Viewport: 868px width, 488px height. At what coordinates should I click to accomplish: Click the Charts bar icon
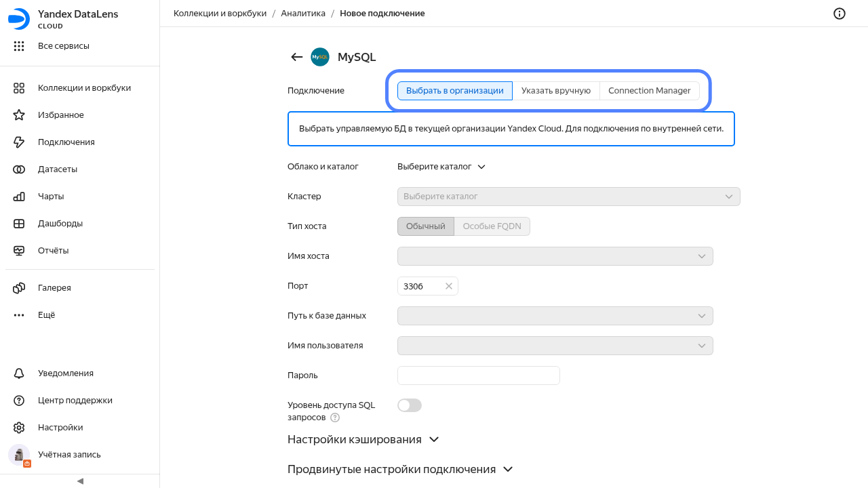(x=19, y=197)
